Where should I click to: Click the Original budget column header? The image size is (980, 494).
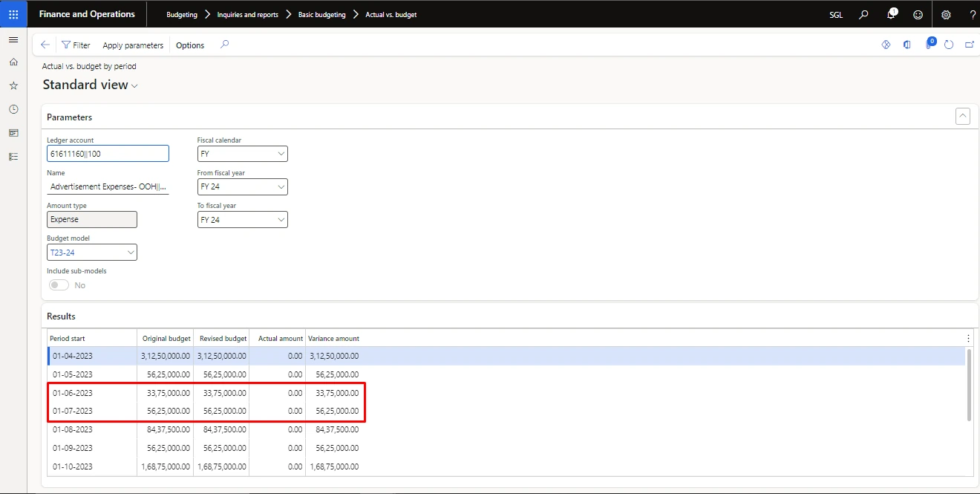click(x=166, y=338)
